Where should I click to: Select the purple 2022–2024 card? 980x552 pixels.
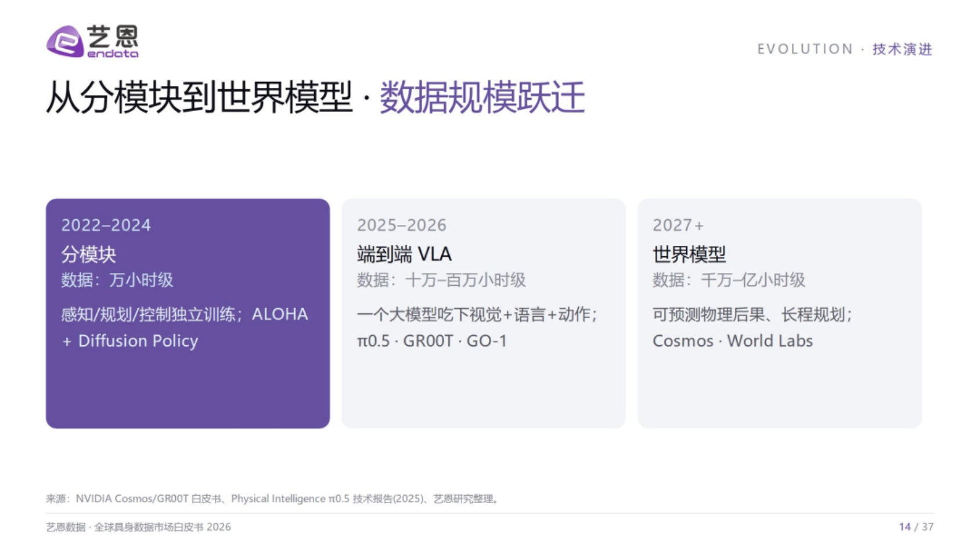[x=188, y=314]
